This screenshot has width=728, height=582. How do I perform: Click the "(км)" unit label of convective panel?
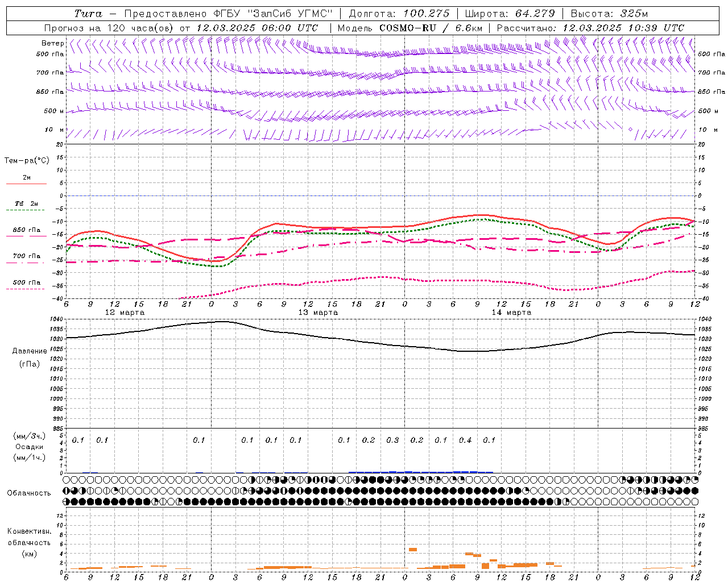click(29, 554)
